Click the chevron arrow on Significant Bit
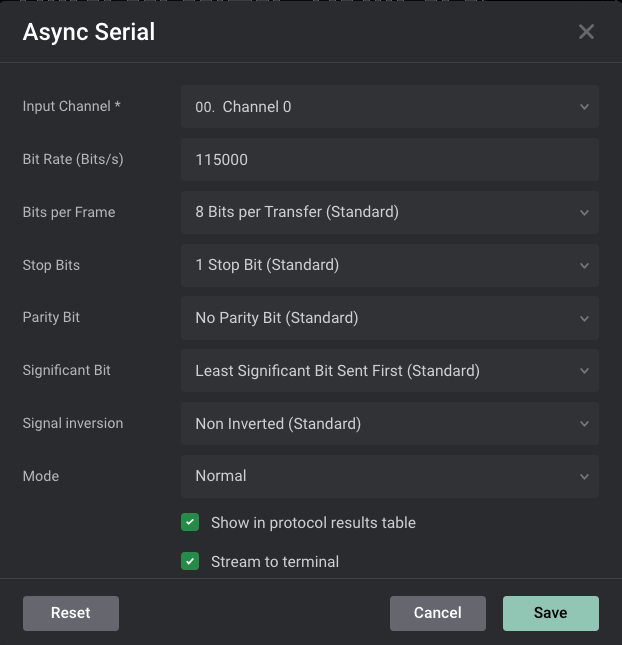The height and width of the screenshot is (645, 622). coord(584,371)
